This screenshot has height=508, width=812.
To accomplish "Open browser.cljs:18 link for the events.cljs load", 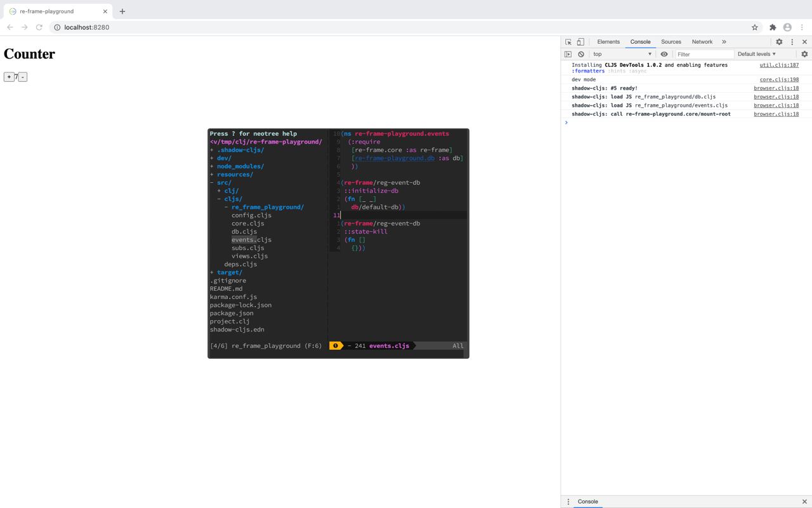I will click(x=776, y=105).
